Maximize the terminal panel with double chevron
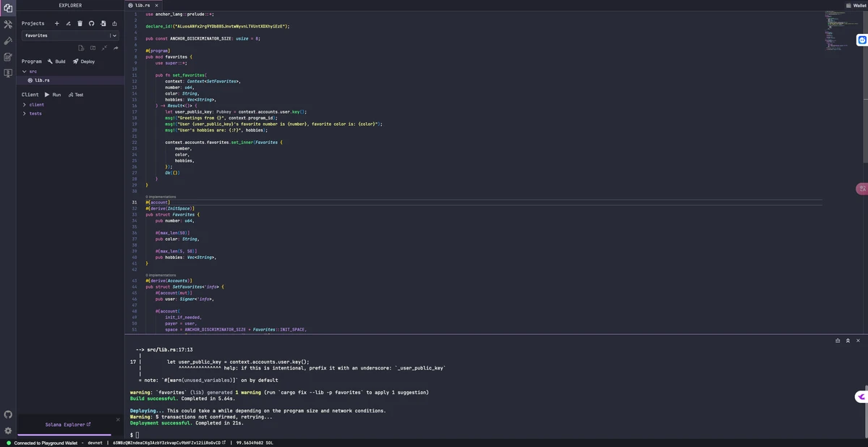The width and height of the screenshot is (868, 447). point(848,340)
